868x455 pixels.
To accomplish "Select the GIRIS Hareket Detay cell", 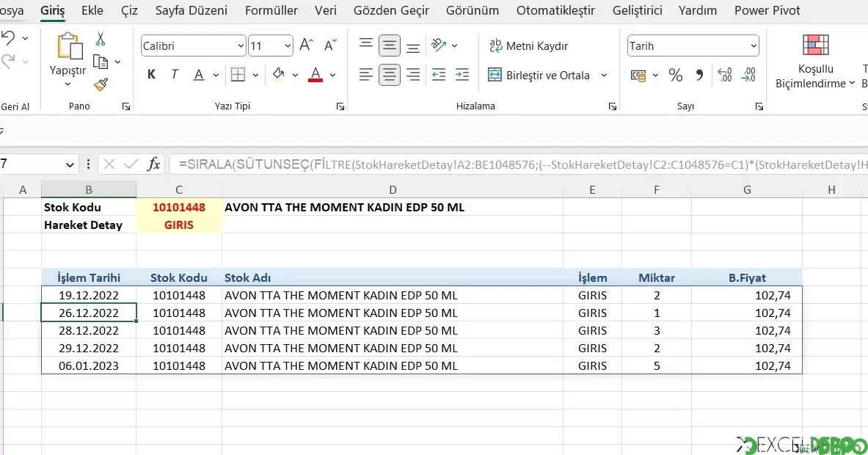I will tap(179, 225).
